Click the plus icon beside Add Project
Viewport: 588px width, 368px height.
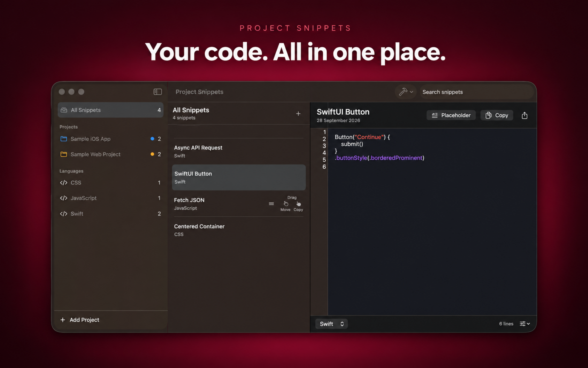tap(63, 320)
